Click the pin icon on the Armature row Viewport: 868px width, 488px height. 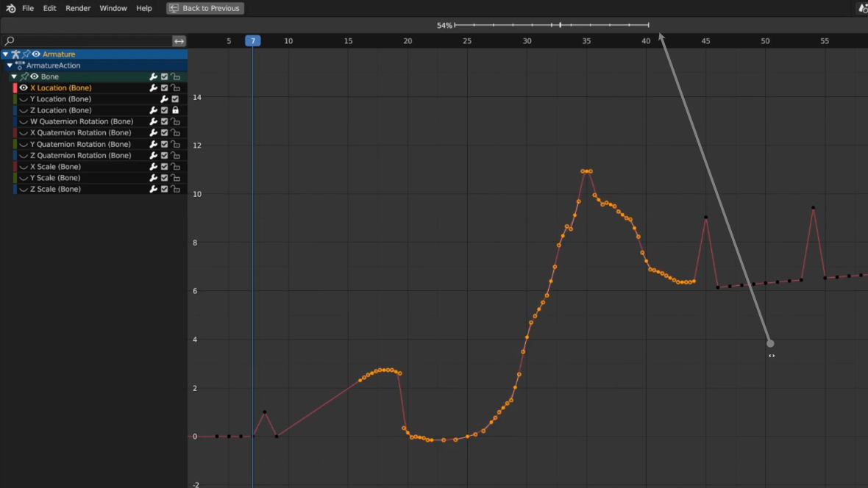pyautogui.click(x=26, y=54)
